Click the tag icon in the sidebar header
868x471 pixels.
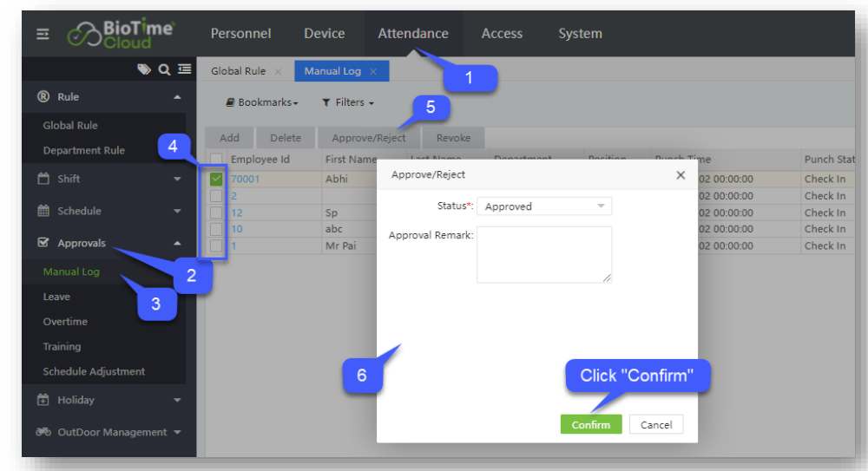[x=144, y=70]
